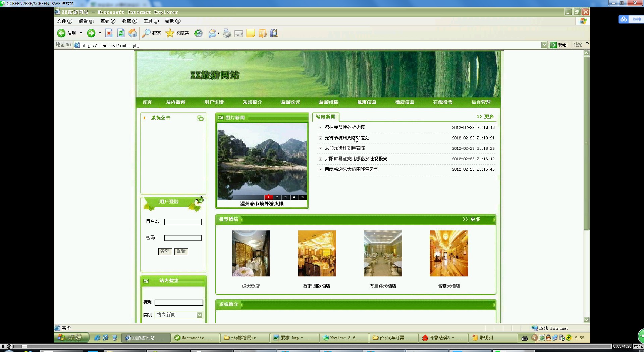Open Internet Explorer quick launch icon
This screenshot has height=352, width=644.
pyautogui.click(x=97, y=338)
